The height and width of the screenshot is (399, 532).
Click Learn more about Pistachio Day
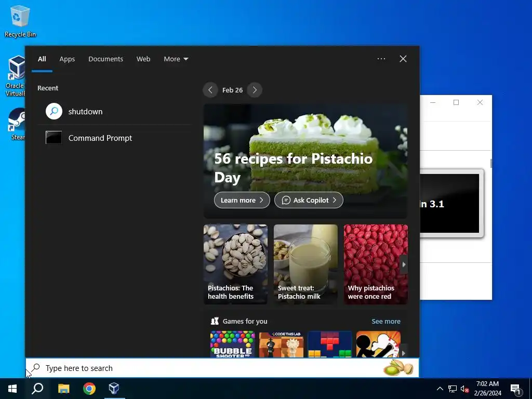coord(242,200)
